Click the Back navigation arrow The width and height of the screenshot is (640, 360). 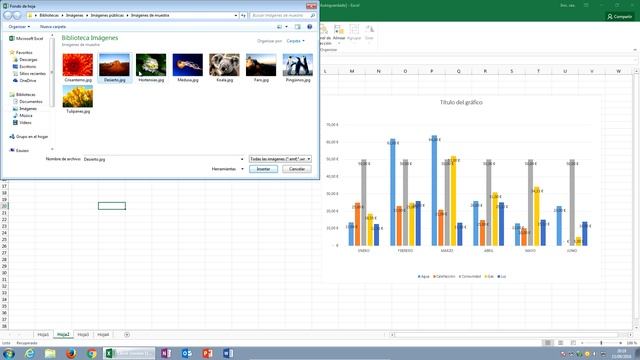[8, 16]
